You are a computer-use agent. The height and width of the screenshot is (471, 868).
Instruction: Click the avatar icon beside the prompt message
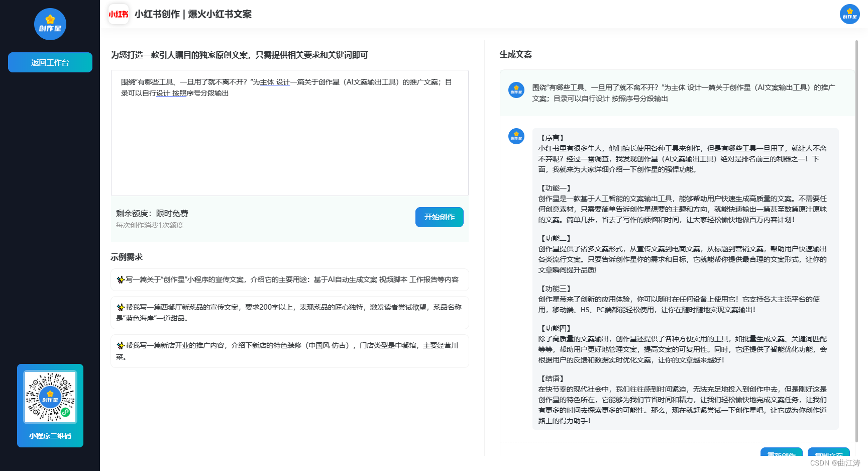pyautogui.click(x=516, y=90)
